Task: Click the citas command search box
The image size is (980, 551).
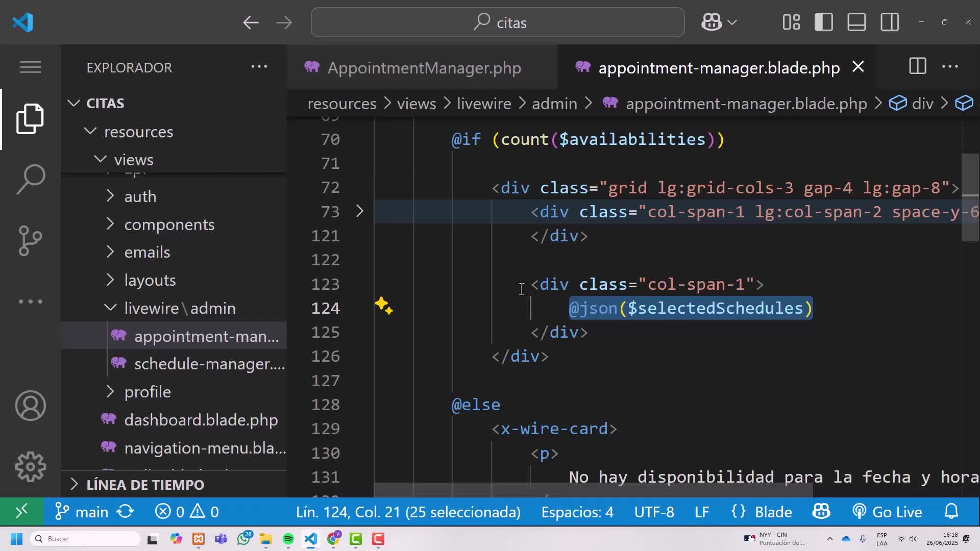Action: [x=498, y=22]
